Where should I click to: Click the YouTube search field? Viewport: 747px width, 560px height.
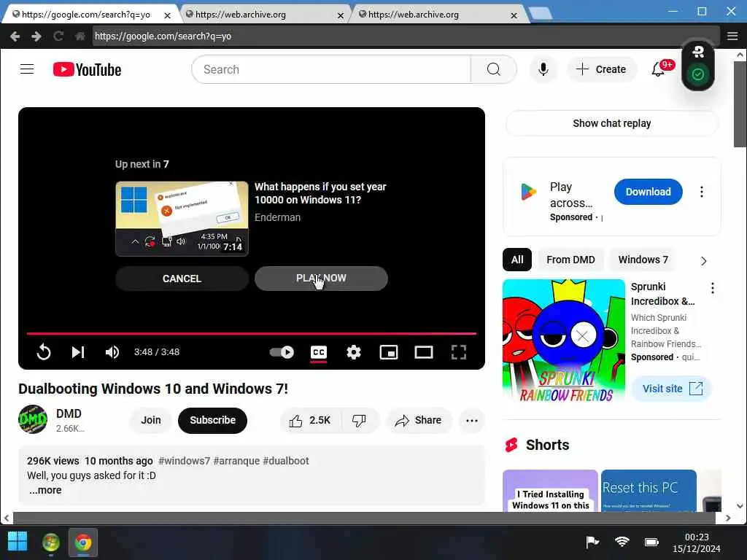331,69
